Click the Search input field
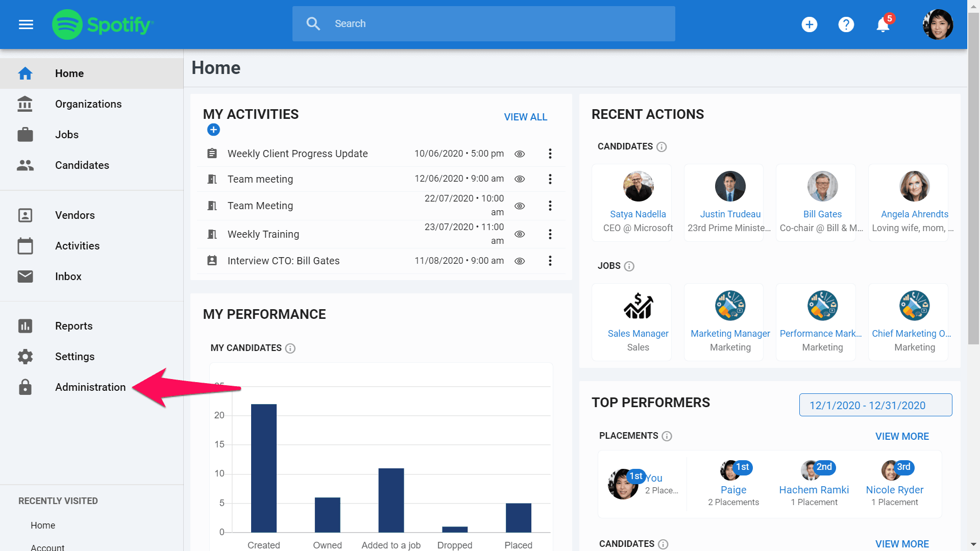The height and width of the screenshot is (551, 980). pyautogui.click(x=484, y=23)
